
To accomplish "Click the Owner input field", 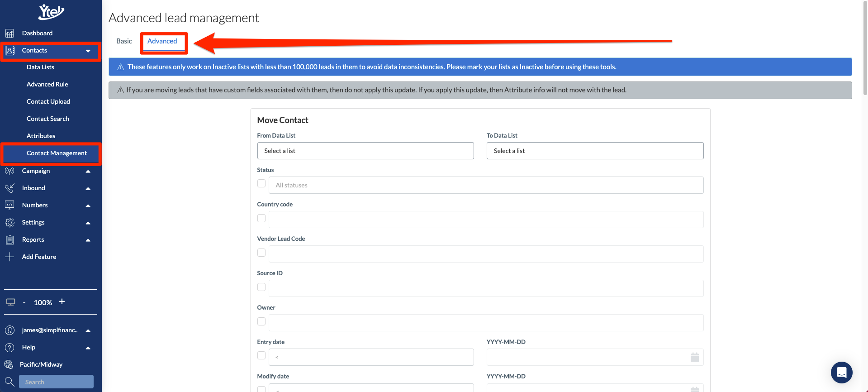I will click(x=486, y=323).
